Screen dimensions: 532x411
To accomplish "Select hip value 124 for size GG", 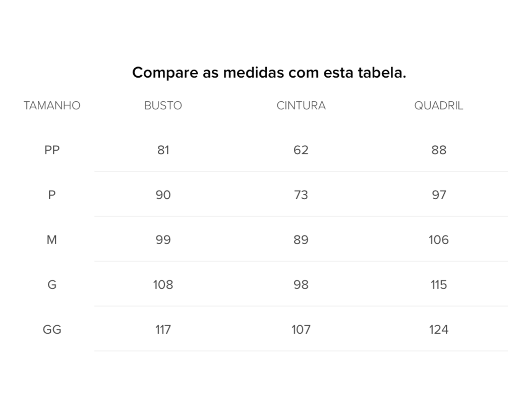I will (x=439, y=330).
